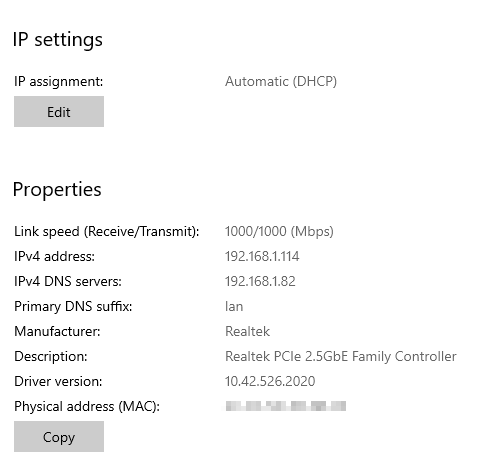Click the Link speed (Receive/Transmit) label
488x465 pixels.
pyautogui.click(x=106, y=231)
